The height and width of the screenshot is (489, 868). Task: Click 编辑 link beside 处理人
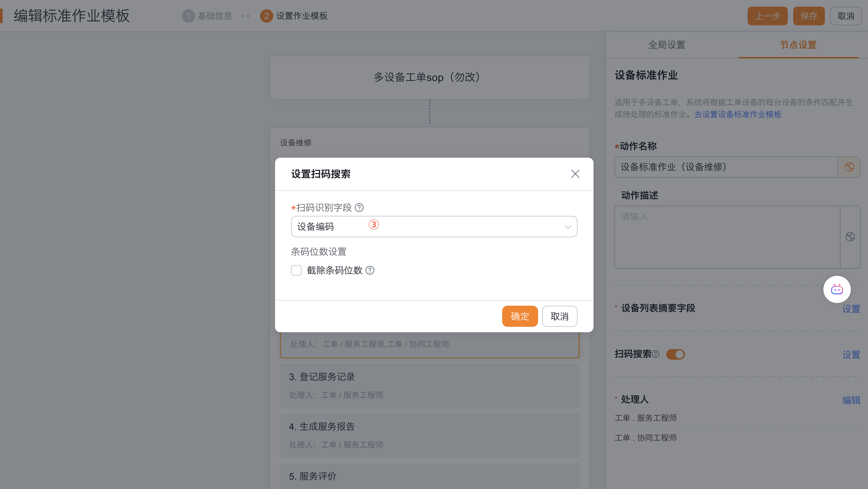click(851, 400)
